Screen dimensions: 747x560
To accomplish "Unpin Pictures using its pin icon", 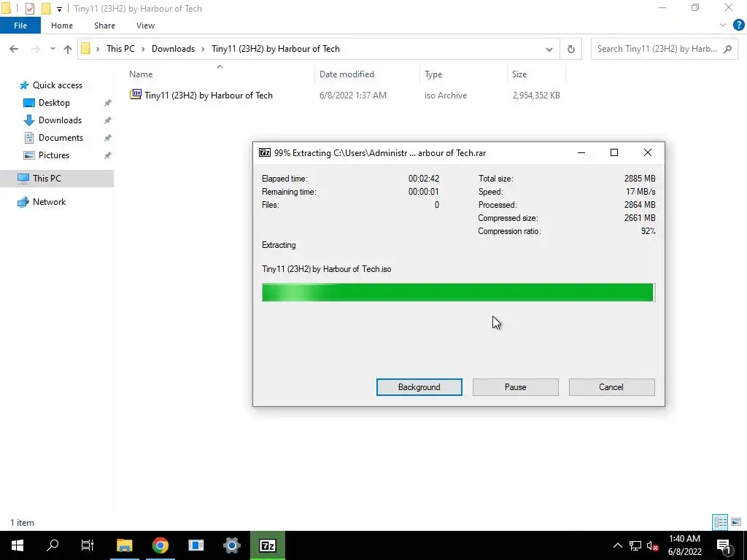I will [108, 155].
